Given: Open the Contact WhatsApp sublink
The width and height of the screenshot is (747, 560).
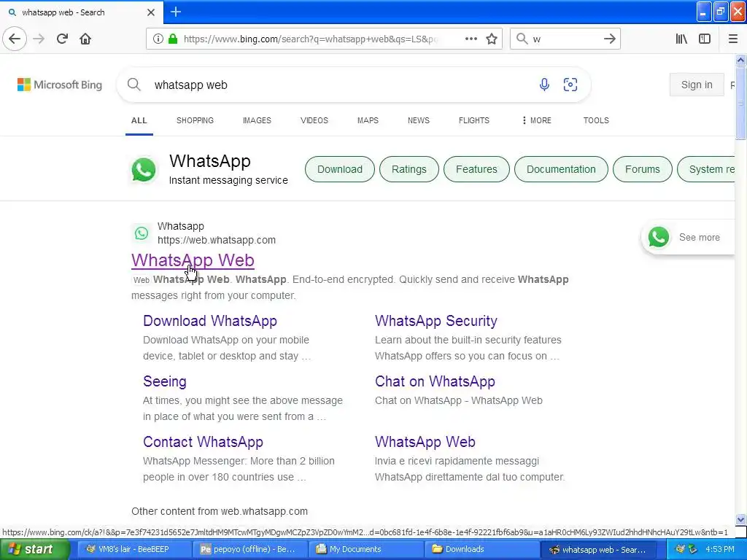Looking at the screenshot, I should pyautogui.click(x=203, y=442).
